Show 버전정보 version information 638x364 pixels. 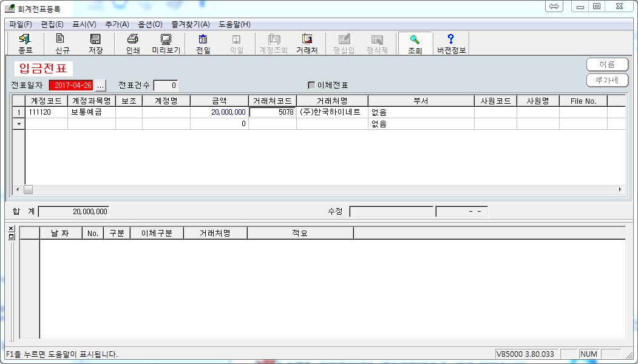pyautogui.click(x=451, y=44)
